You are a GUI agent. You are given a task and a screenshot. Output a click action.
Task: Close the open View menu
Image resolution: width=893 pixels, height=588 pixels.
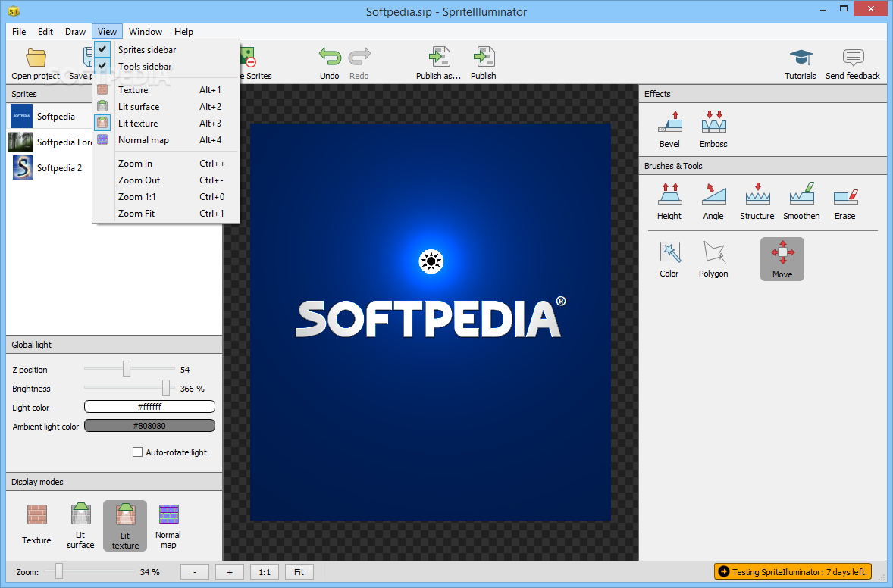[107, 31]
